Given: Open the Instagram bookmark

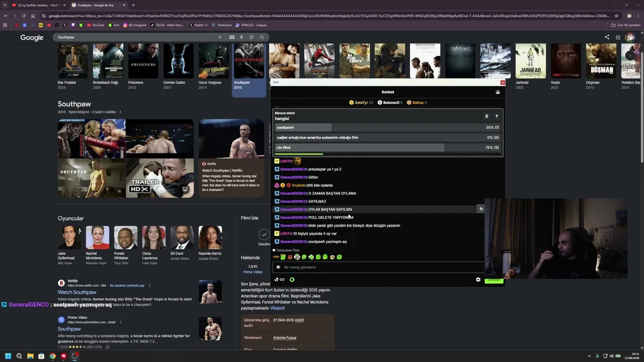Looking at the screenshot, I should [135, 25].
